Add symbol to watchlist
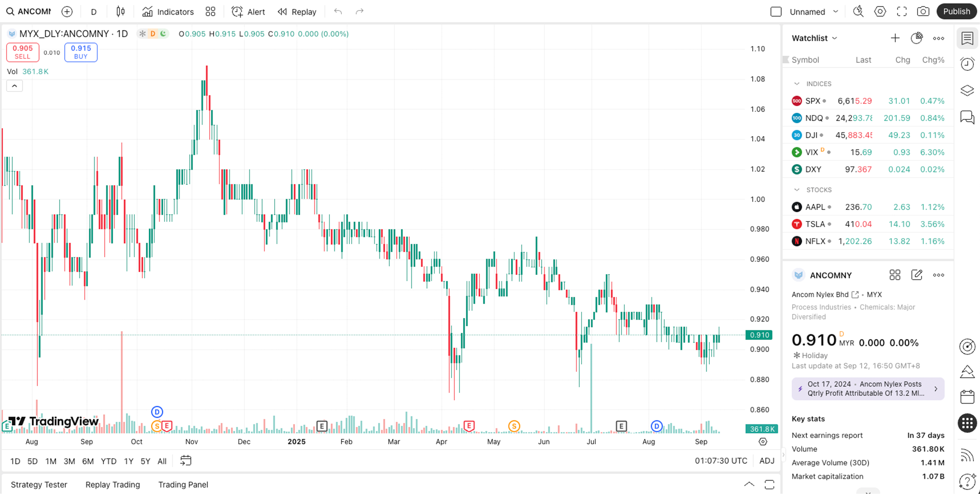Viewport: 980px width, 496px height. coord(895,38)
